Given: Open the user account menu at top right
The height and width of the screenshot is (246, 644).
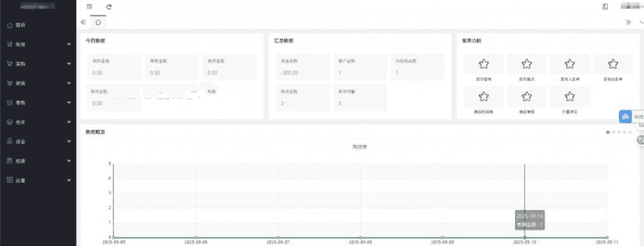Looking at the screenshot, I should click(632, 7).
